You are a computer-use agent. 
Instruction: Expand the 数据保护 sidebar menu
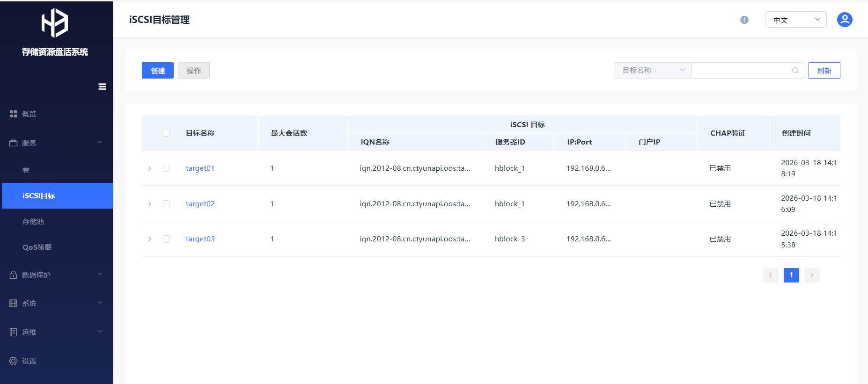coord(56,275)
